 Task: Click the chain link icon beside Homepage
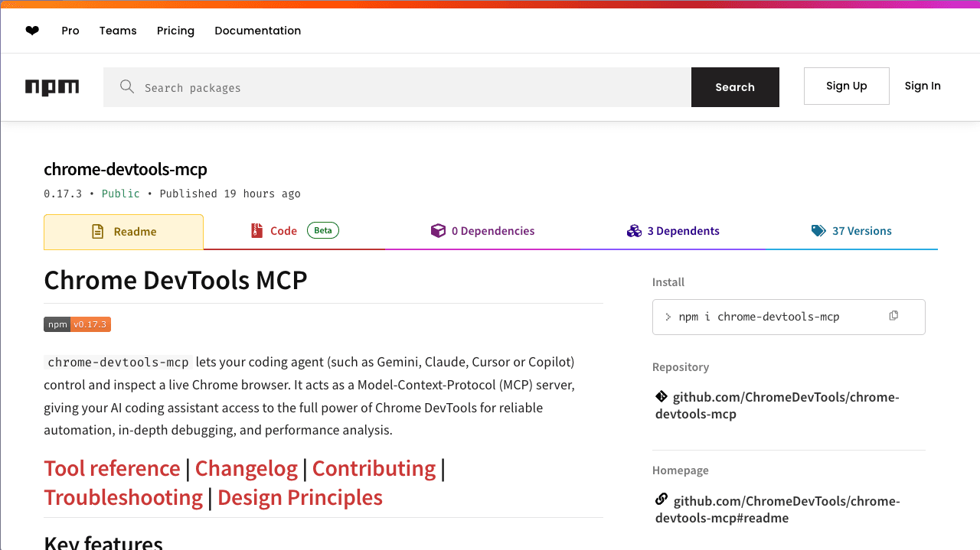point(660,500)
